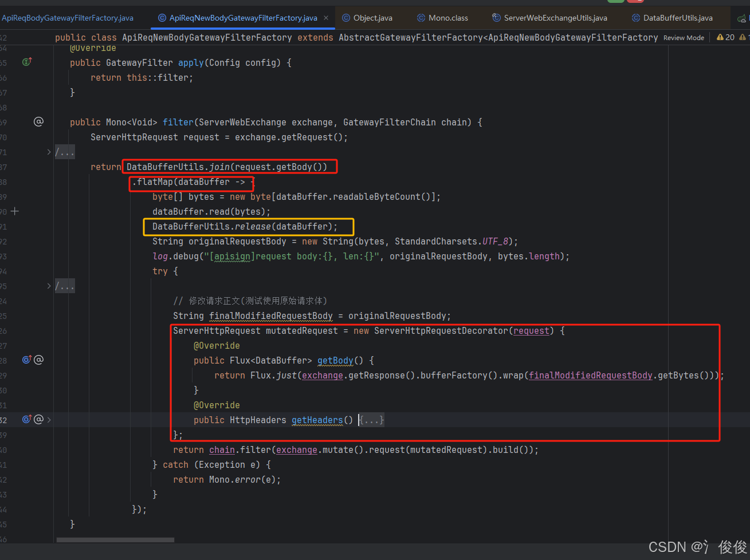Click the getBody method name

(335, 361)
